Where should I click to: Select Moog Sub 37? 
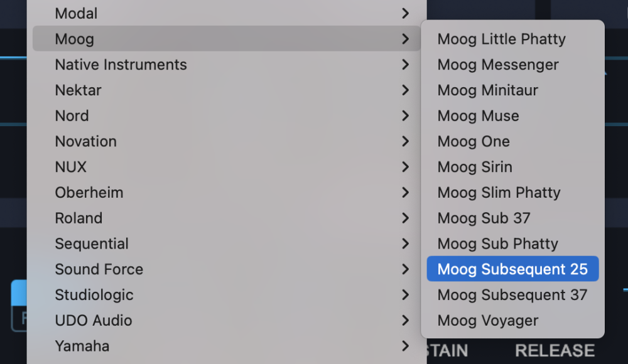click(x=484, y=218)
